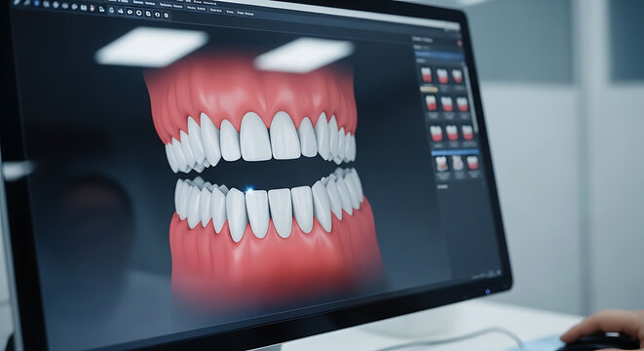Select third-row right tooth thumbnail in library
Viewport: 644px width, 351px height.
468,133
